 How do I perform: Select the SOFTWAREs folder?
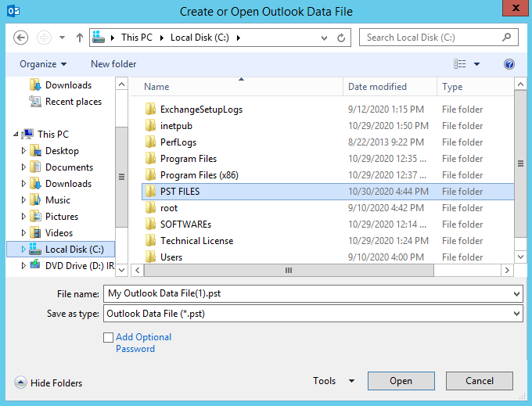pyautogui.click(x=185, y=225)
